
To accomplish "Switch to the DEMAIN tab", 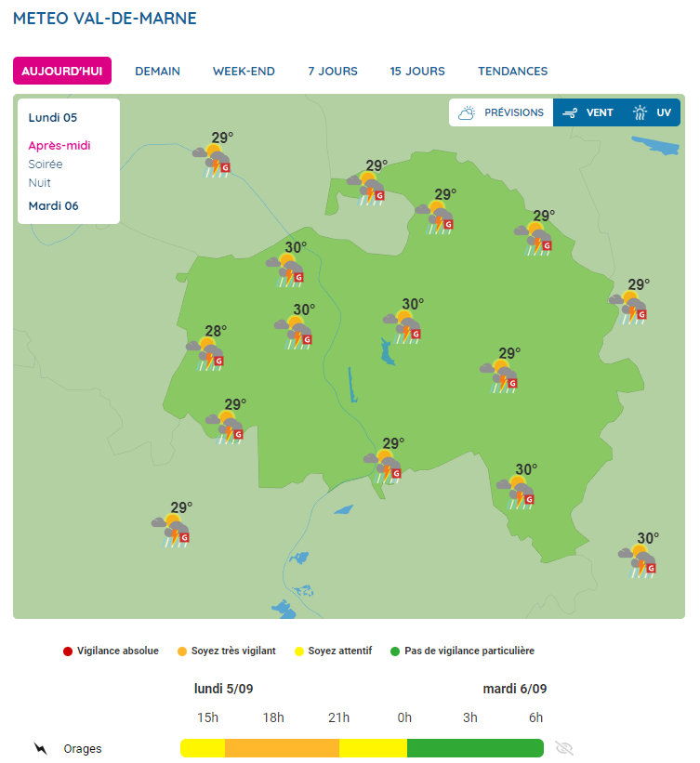I will tap(157, 71).
